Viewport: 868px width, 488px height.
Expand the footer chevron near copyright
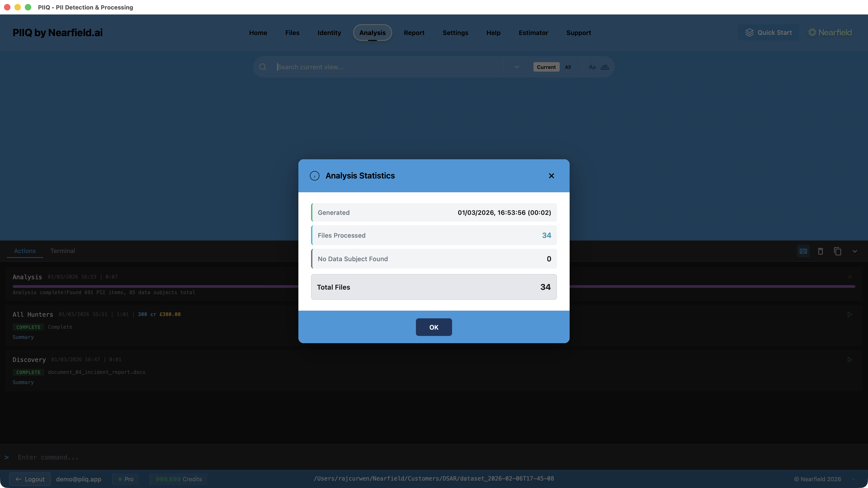[854, 479]
